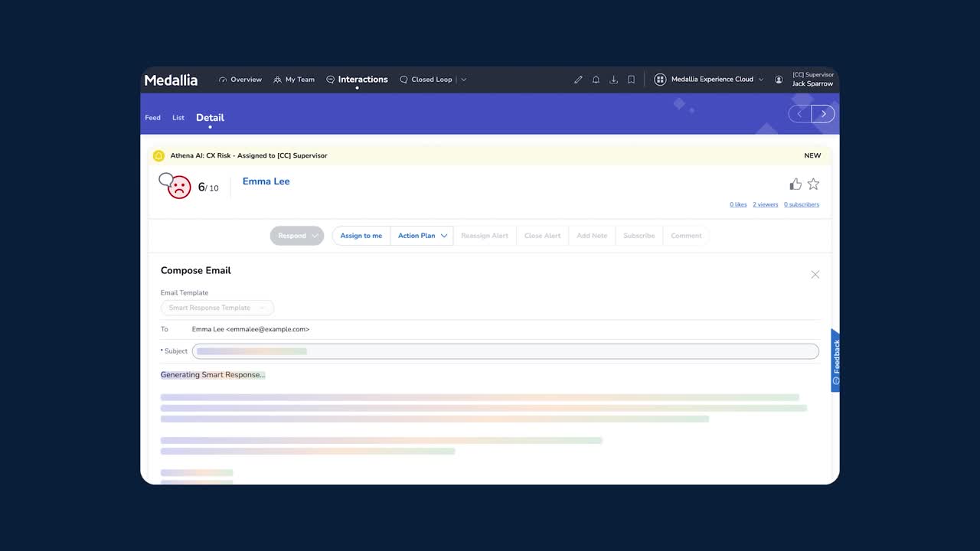Screen dimensions: 980x551
Task: Click the thumbs up like icon
Action: pos(795,184)
